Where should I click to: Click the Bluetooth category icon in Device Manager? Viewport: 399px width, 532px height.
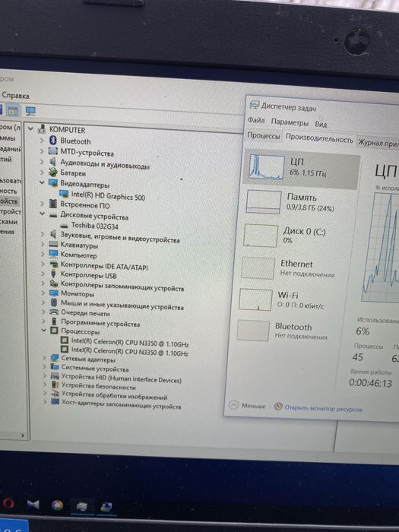pos(53,140)
